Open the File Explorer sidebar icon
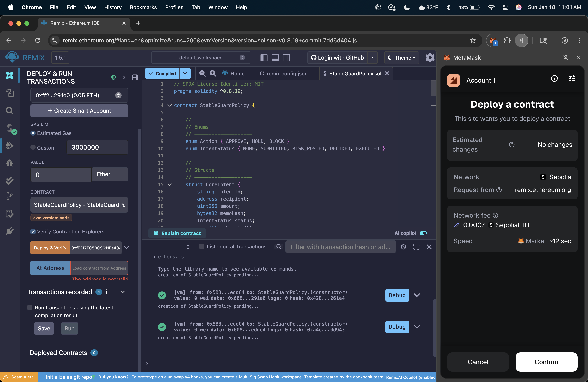Image resolution: width=588 pixels, height=382 pixels. [9, 93]
